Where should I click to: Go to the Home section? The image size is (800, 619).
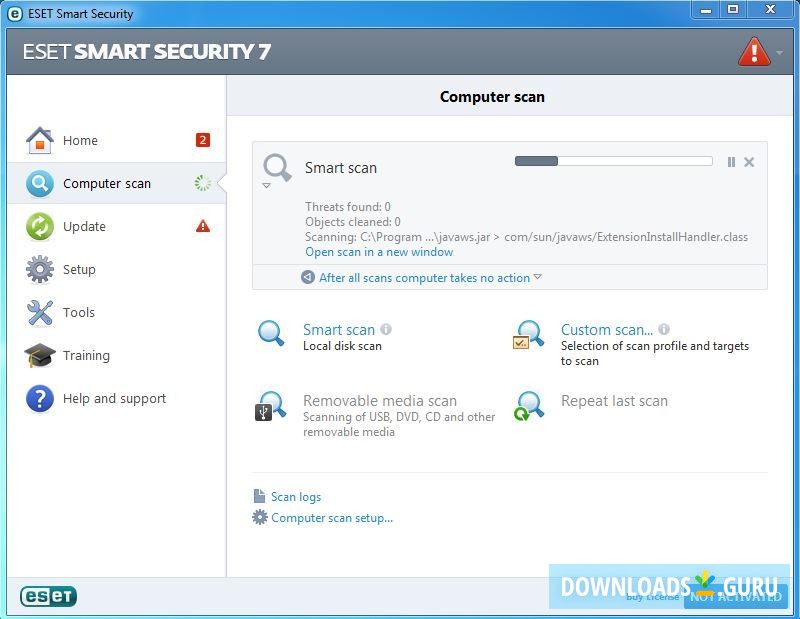coord(117,140)
